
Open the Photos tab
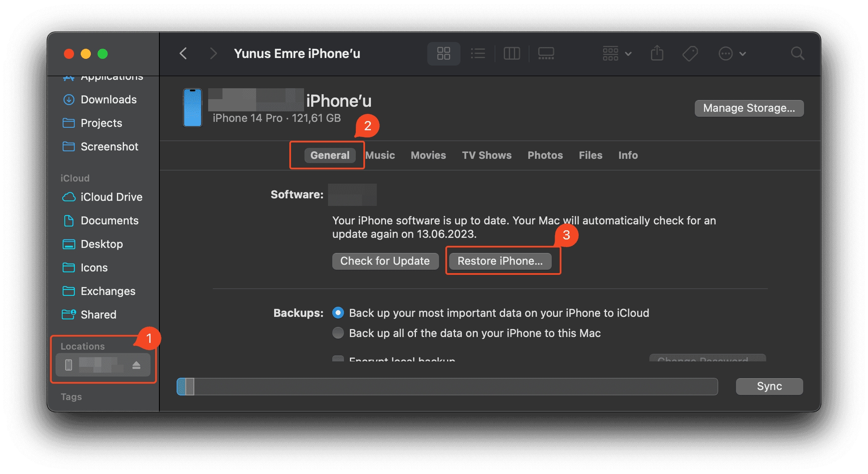pos(545,155)
